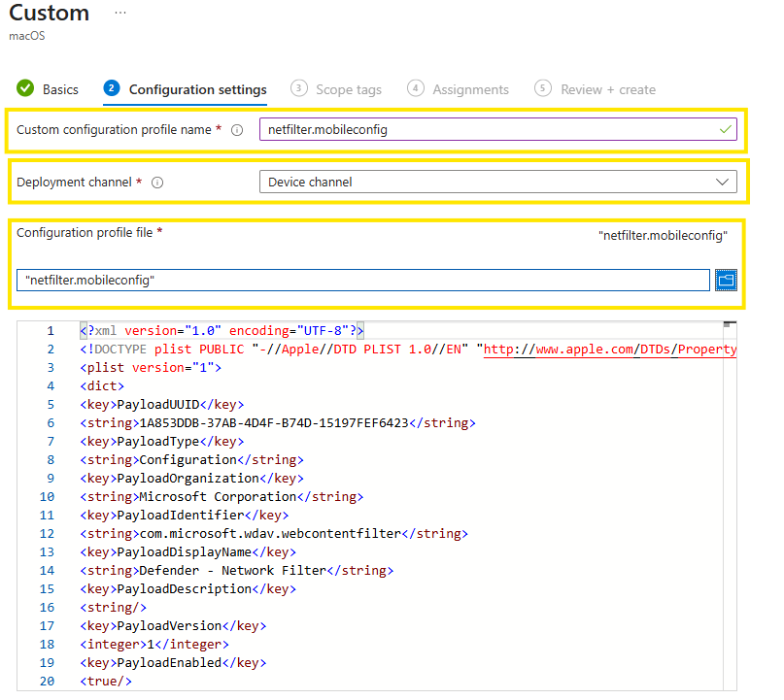The image size is (784, 700).
Task: Click Defender - Network Filter string on line 14
Action: click(x=236, y=571)
